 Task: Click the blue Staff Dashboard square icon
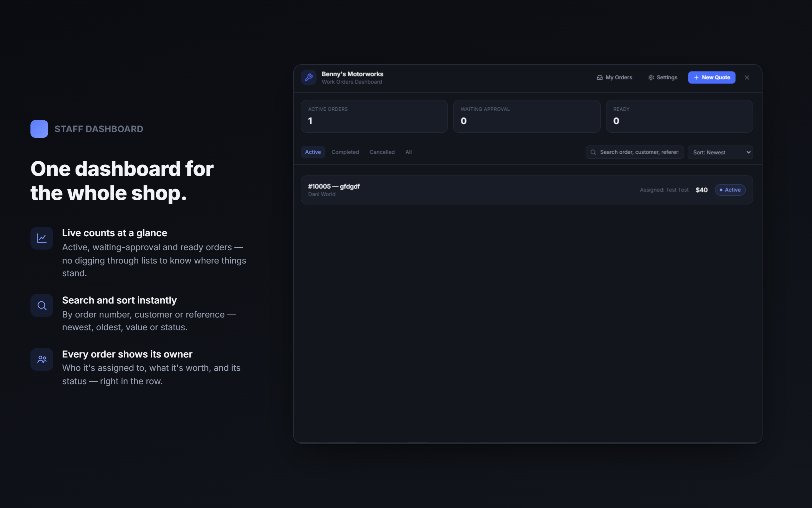click(x=39, y=129)
